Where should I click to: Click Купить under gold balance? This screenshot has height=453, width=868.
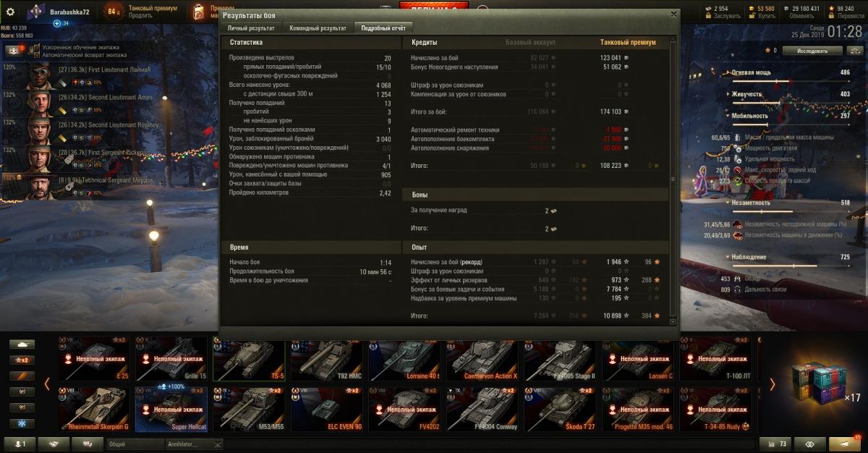tap(766, 16)
